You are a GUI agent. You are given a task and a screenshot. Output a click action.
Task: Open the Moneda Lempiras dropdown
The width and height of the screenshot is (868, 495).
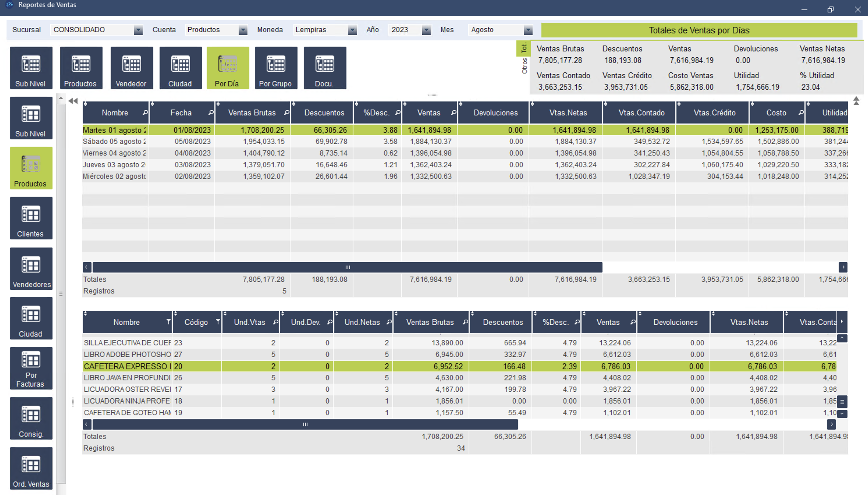coord(352,30)
